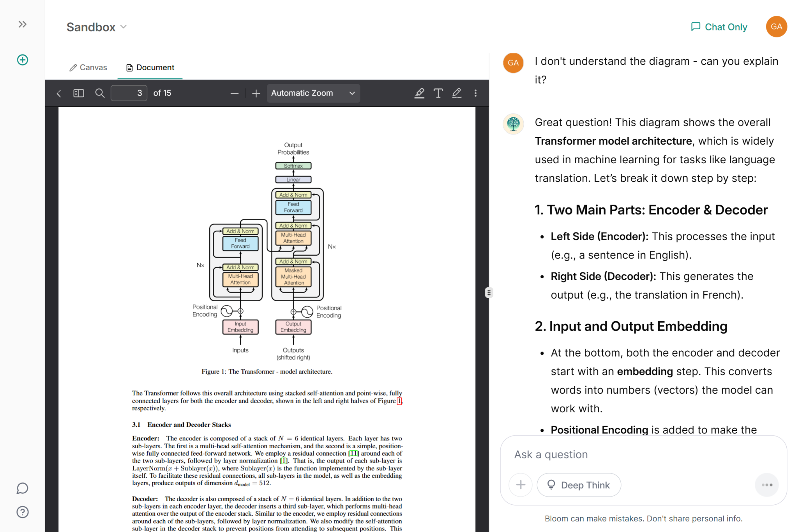Viewport: 798px width, 532px height.
Task: Grab the panel divider resize handle
Action: tap(489, 292)
